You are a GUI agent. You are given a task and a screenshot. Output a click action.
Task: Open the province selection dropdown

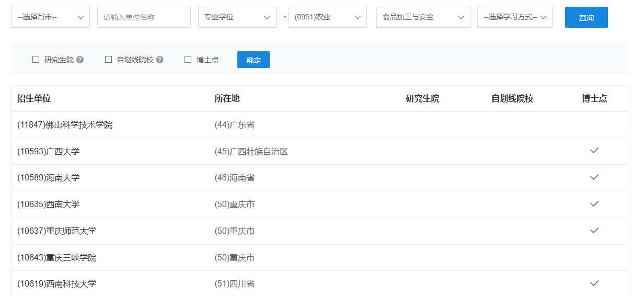[51, 17]
